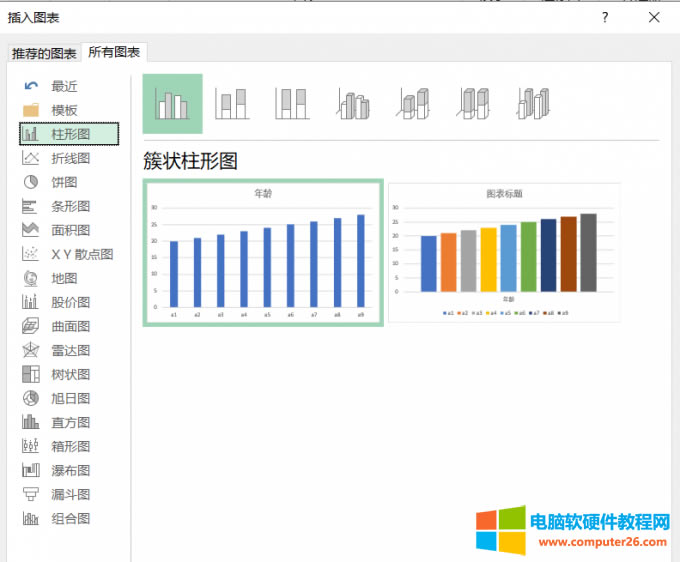Select the 3-D clustered column subtype icon
680x562 pixels.
(353, 104)
